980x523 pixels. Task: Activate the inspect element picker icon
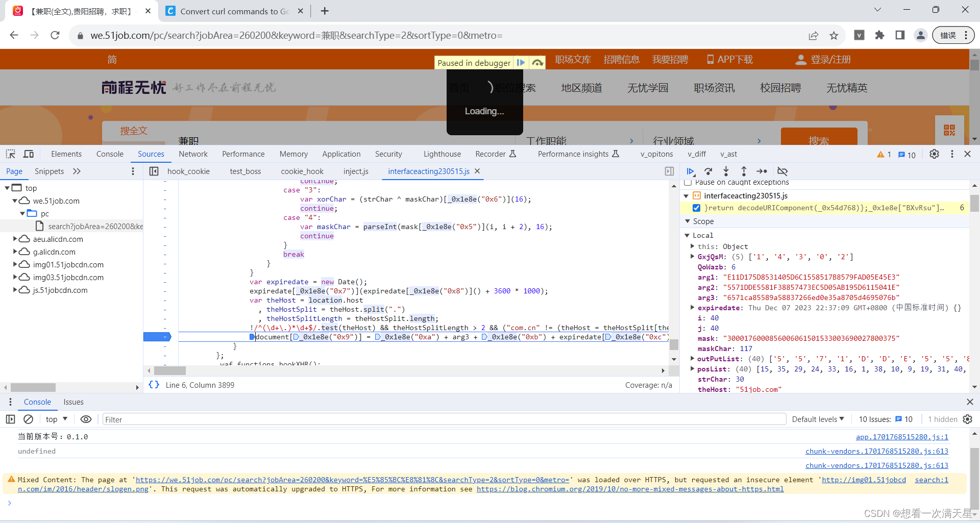11,154
